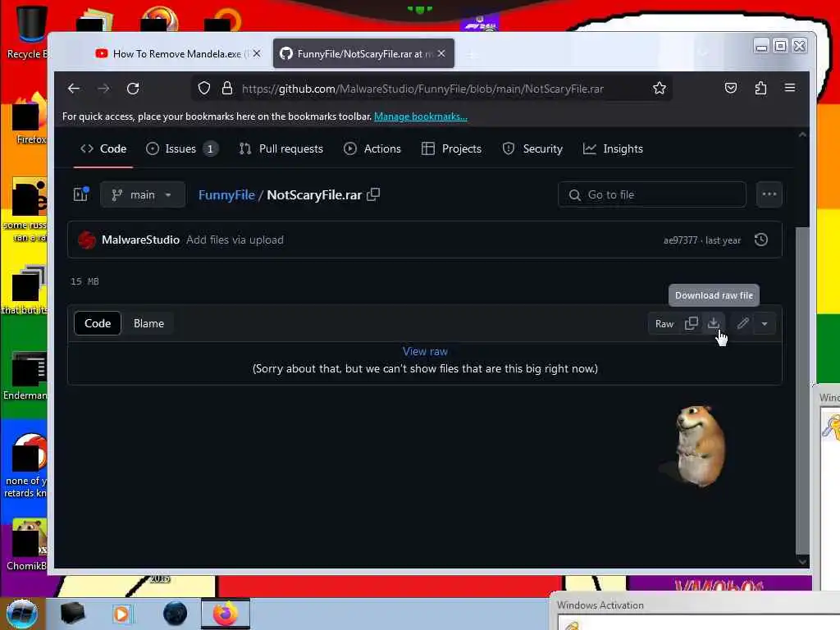Image resolution: width=840 pixels, height=630 pixels.
Task: Open the Insights tab
Action: coord(613,149)
